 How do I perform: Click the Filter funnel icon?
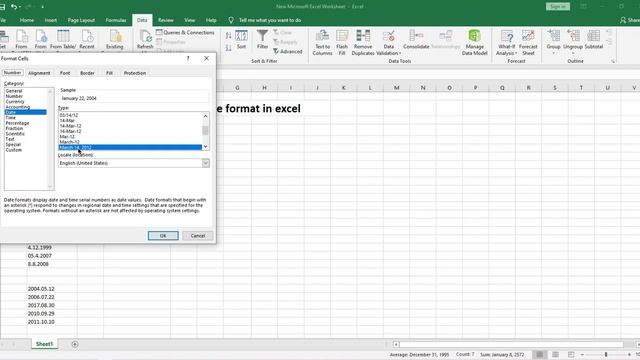[262, 40]
